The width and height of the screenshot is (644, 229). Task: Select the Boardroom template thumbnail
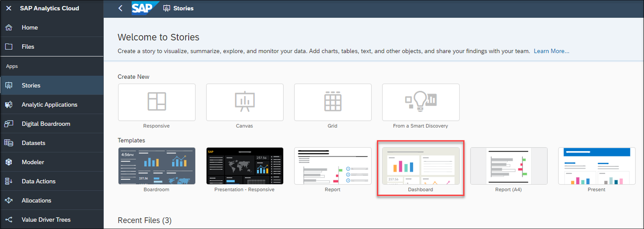pos(157,166)
